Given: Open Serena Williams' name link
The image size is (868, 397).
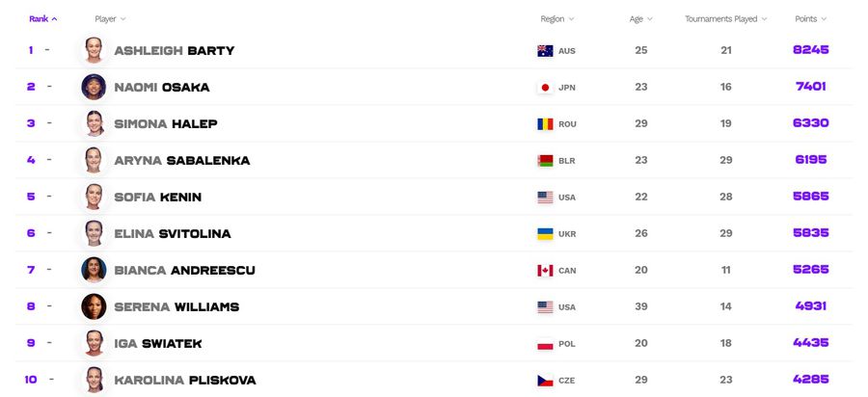Looking at the screenshot, I should click(x=176, y=306).
